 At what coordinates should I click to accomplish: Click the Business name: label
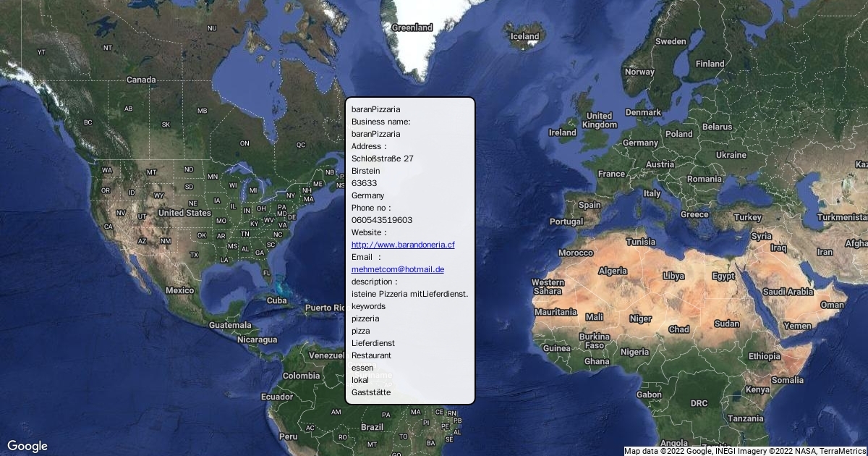(380, 122)
